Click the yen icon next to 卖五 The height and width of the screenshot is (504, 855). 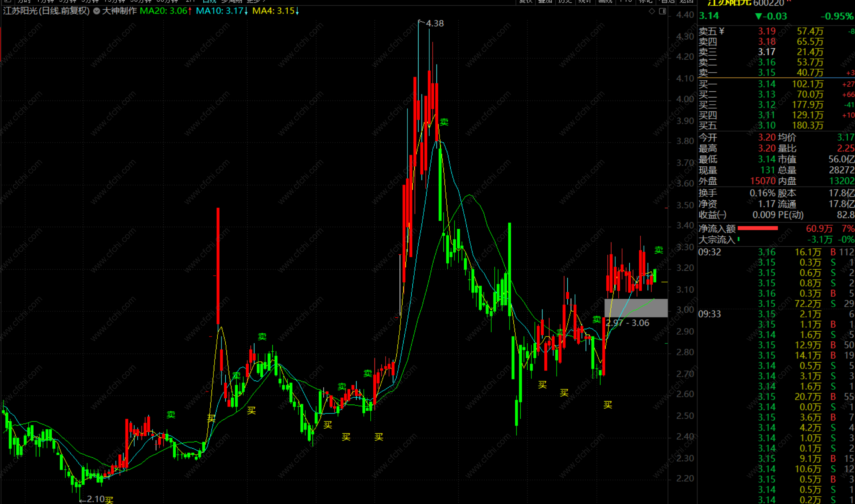click(x=721, y=31)
